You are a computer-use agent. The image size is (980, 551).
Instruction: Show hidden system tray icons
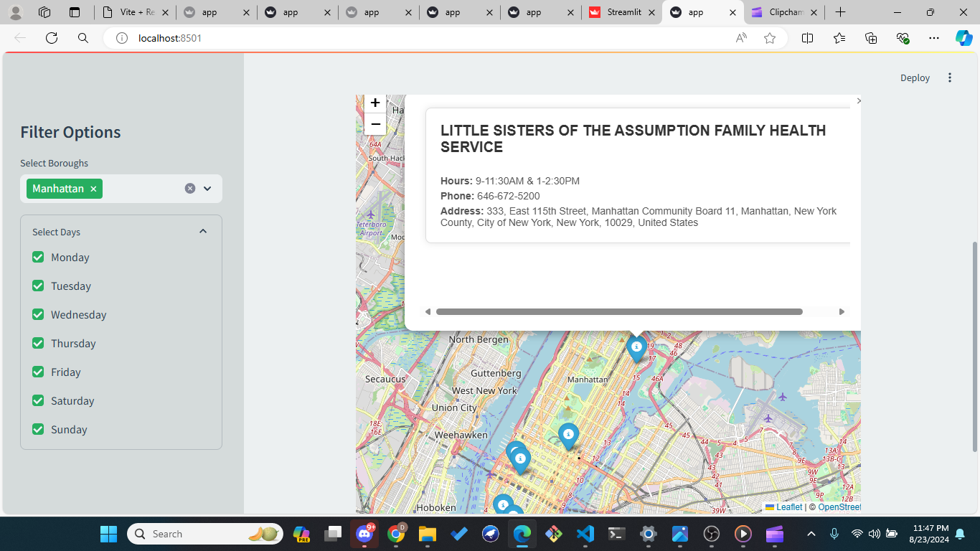[x=811, y=534]
